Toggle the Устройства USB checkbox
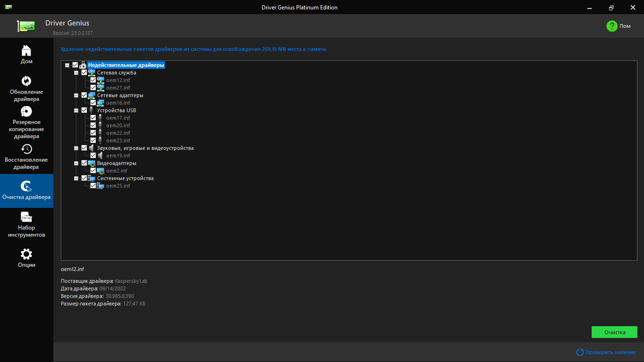Image resolution: width=644 pixels, height=362 pixels. click(x=84, y=110)
